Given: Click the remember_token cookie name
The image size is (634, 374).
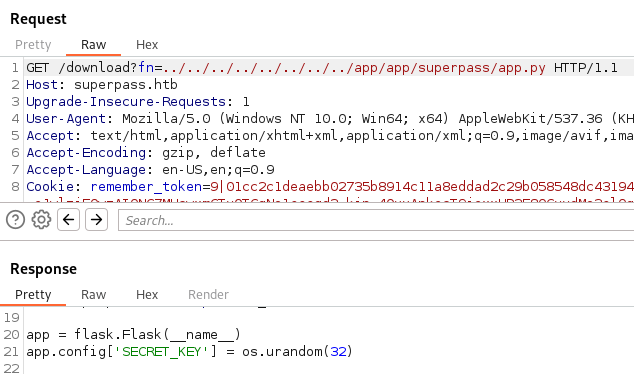Looking at the screenshot, I should click(146, 186).
